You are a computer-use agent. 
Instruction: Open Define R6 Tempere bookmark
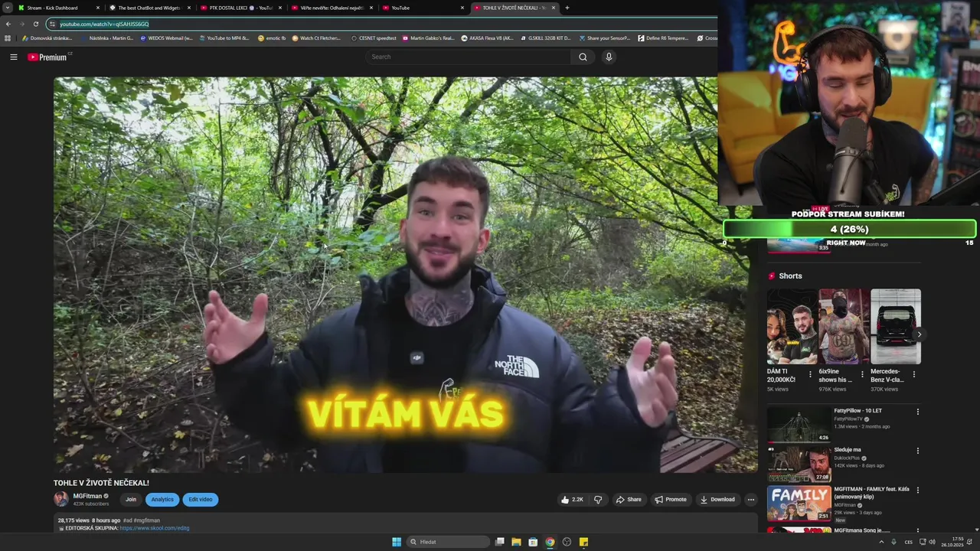pyautogui.click(x=664, y=37)
